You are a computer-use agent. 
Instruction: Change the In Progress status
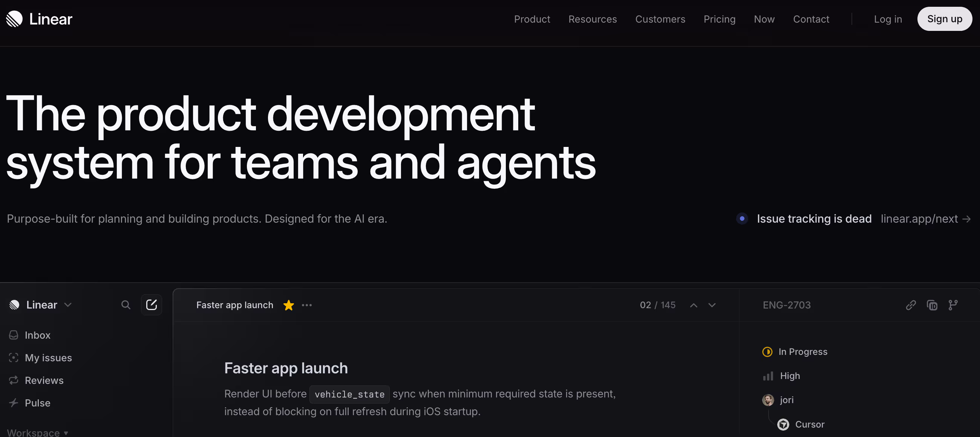(795, 352)
